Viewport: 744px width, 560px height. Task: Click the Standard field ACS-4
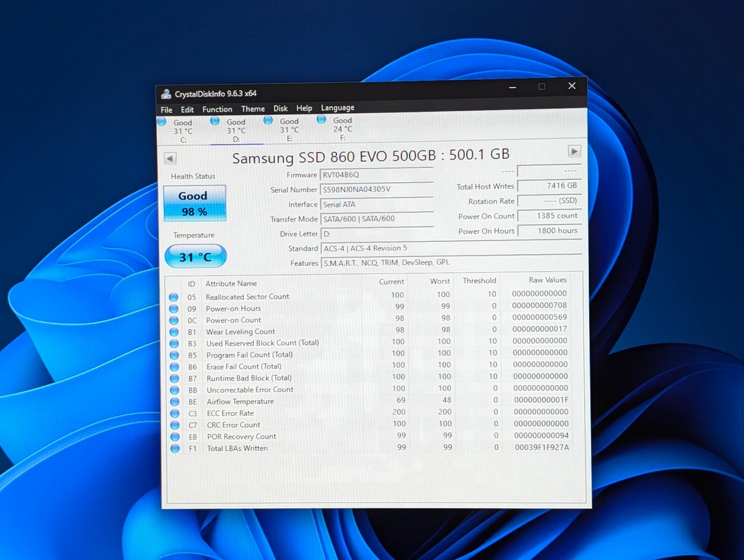(x=451, y=248)
